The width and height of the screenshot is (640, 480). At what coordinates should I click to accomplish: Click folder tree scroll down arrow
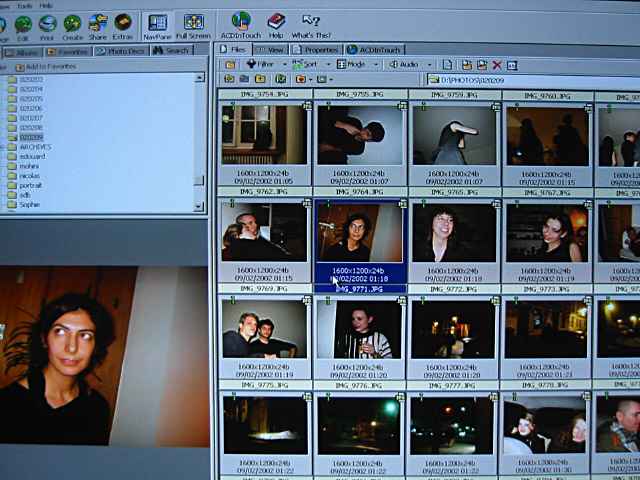pos(199,207)
